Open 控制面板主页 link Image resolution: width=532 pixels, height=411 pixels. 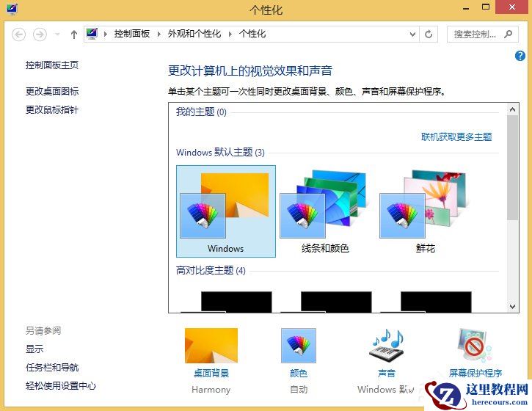52,65
